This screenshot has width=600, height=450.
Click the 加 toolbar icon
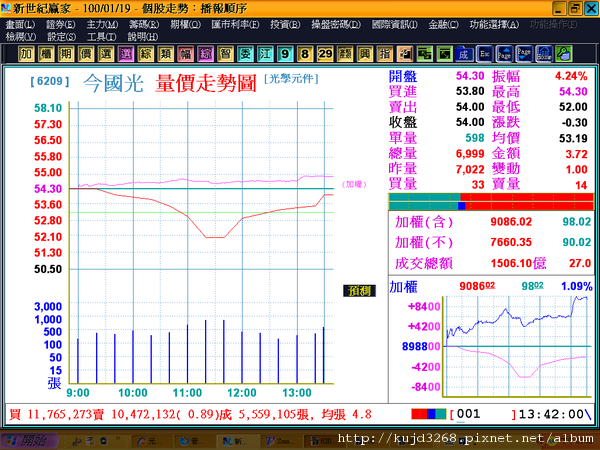[26, 54]
